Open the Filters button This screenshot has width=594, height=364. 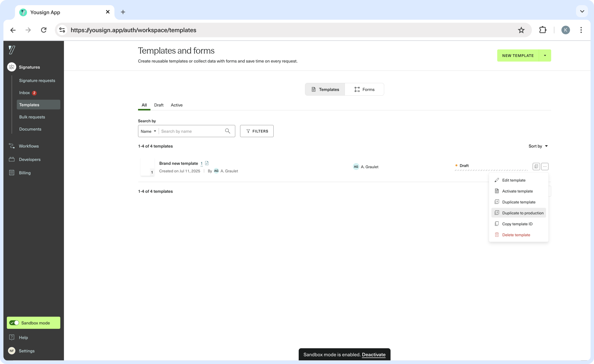(257, 131)
